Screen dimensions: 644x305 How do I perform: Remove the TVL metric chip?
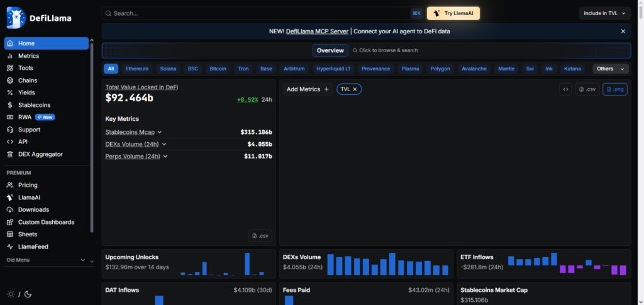(x=355, y=89)
